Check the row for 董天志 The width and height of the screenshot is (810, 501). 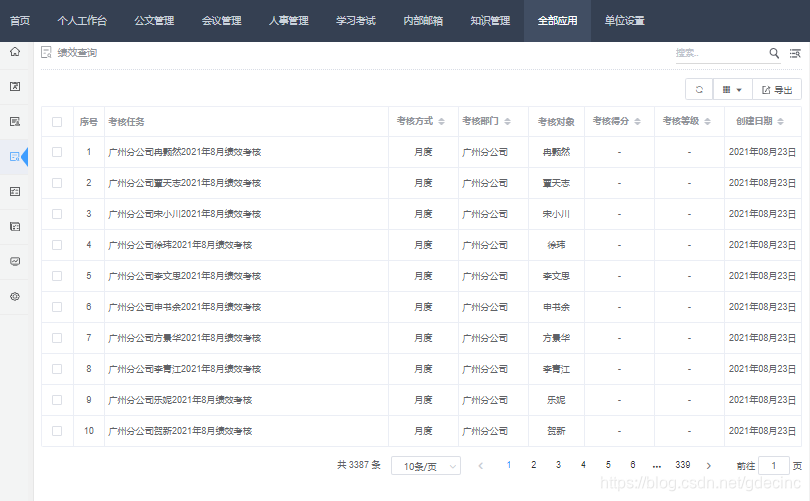click(x=57, y=183)
